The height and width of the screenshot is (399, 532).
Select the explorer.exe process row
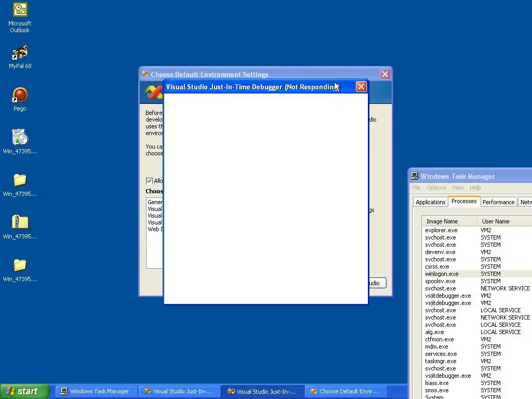click(x=477, y=230)
